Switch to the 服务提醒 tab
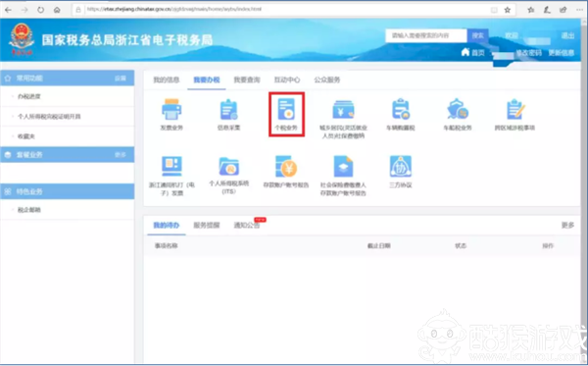The height and width of the screenshot is (366, 588). point(207,226)
